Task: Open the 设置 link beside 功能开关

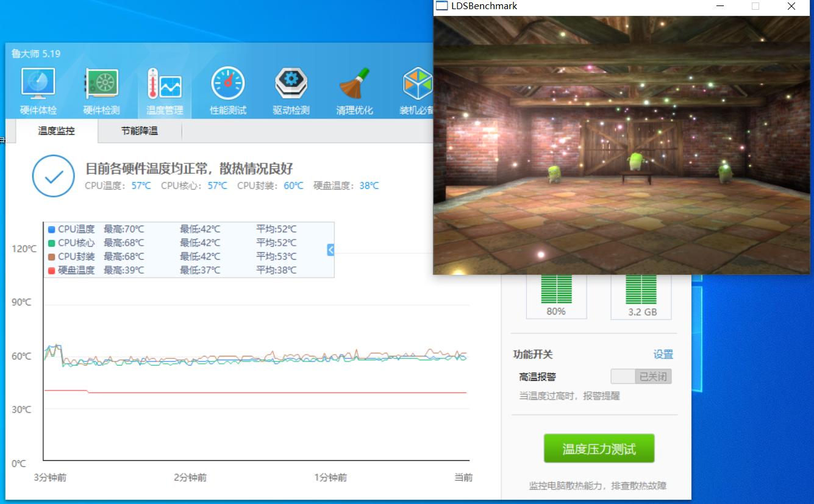Action: pos(663,355)
